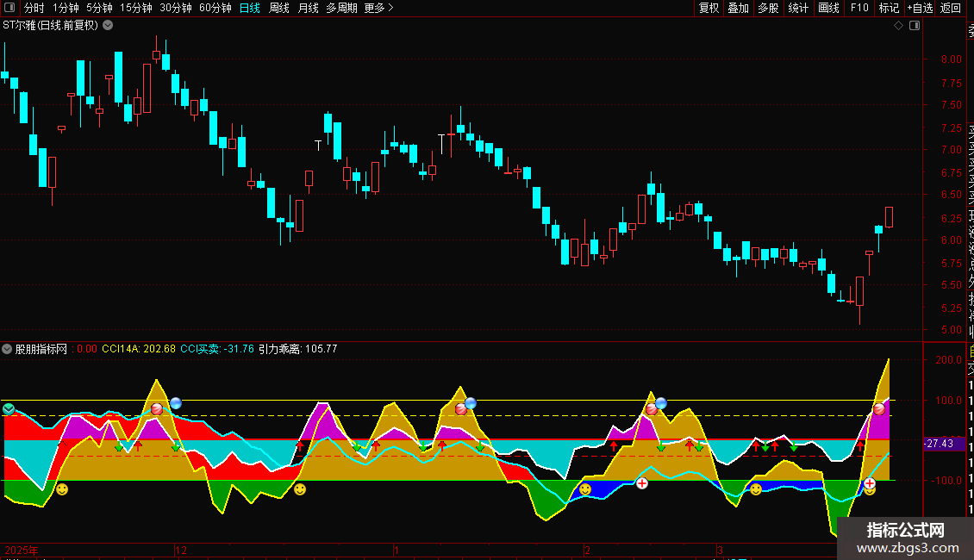Click the green checkmark signal icon
Image resolution: width=974 pixels, height=560 pixels.
tap(9, 409)
